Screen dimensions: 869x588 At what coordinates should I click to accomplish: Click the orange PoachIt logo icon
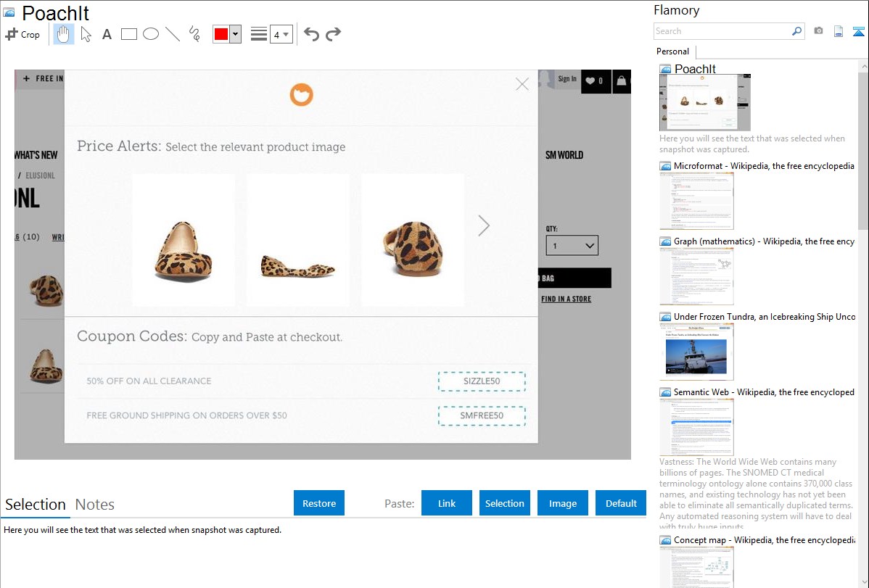point(302,95)
